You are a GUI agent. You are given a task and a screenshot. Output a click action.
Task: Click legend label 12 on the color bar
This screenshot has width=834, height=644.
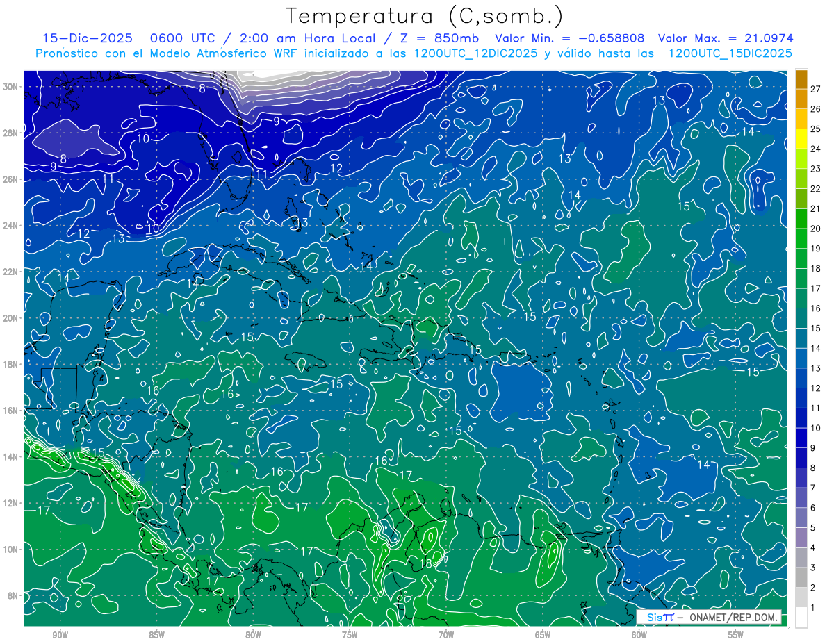(x=816, y=388)
